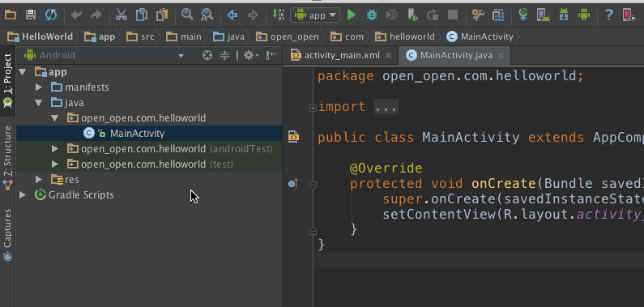The width and height of the screenshot is (644, 307).
Task: Save all files with the floppy disk icon
Action: 31,15
